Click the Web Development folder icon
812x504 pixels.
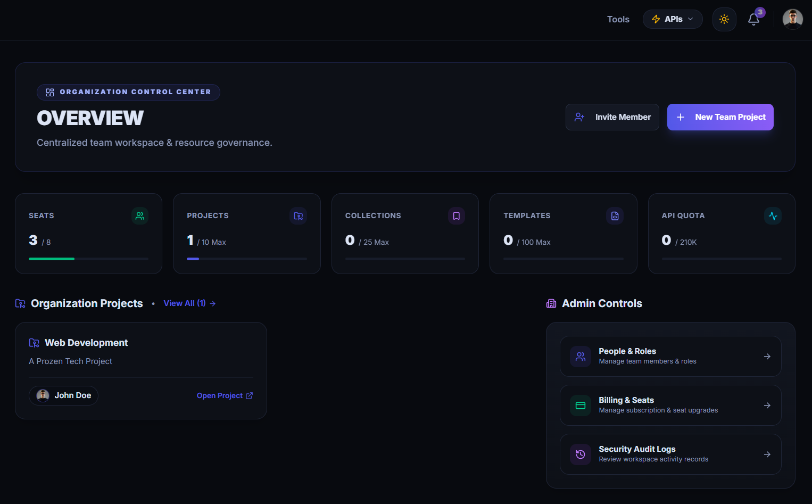[x=34, y=343]
